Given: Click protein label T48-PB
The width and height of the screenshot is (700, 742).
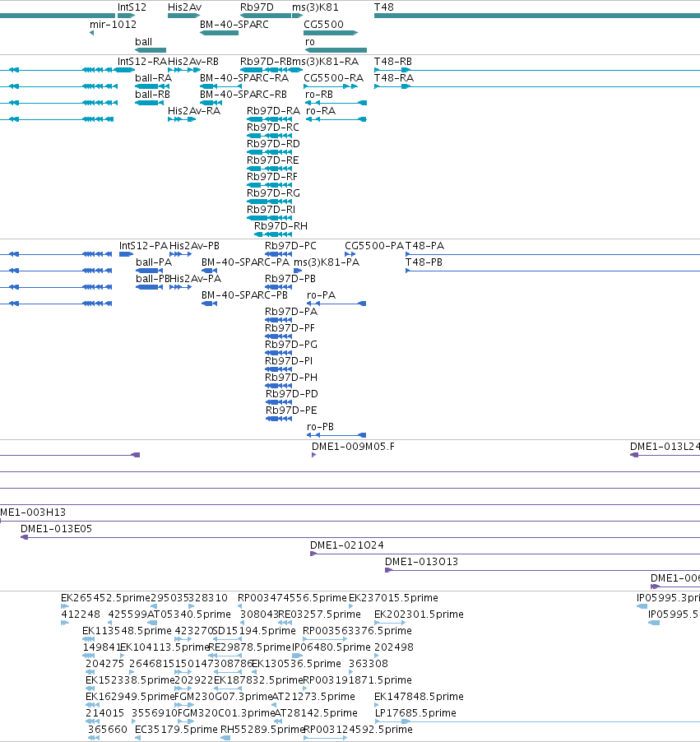Looking at the screenshot, I should pyautogui.click(x=424, y=262).
